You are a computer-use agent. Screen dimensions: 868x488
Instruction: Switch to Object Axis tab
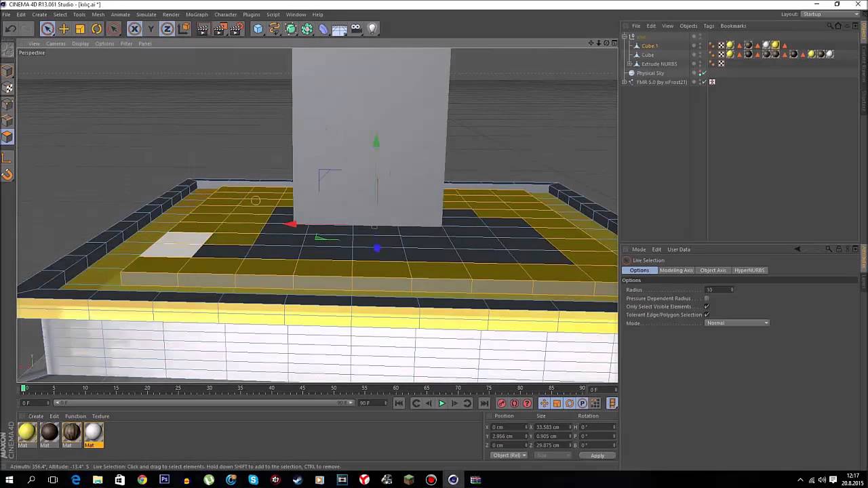click(x=713, y=270)
